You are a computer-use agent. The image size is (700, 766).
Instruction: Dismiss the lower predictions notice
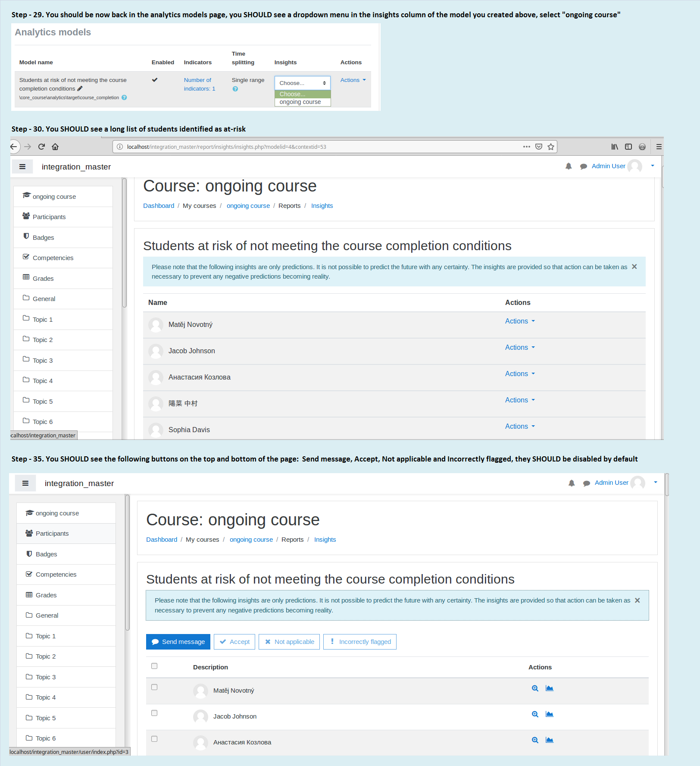[637, 600]
